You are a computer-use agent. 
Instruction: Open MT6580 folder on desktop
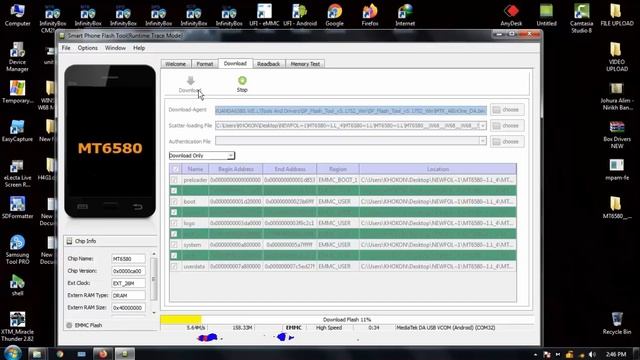617,207
